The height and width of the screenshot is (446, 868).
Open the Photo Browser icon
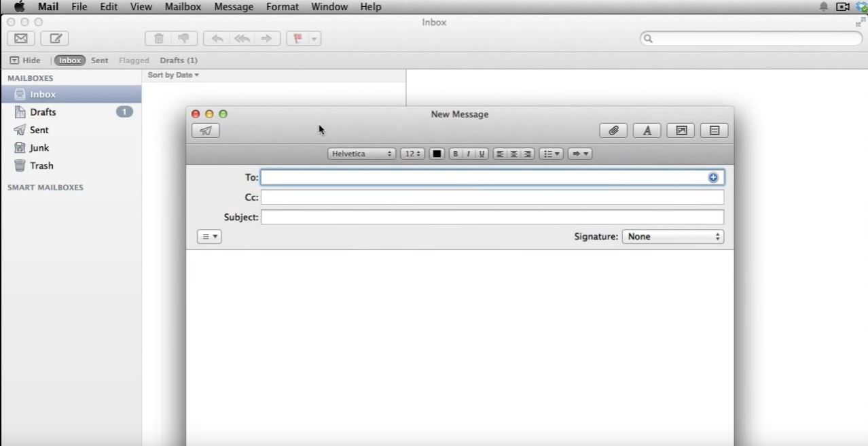[681, 131]
